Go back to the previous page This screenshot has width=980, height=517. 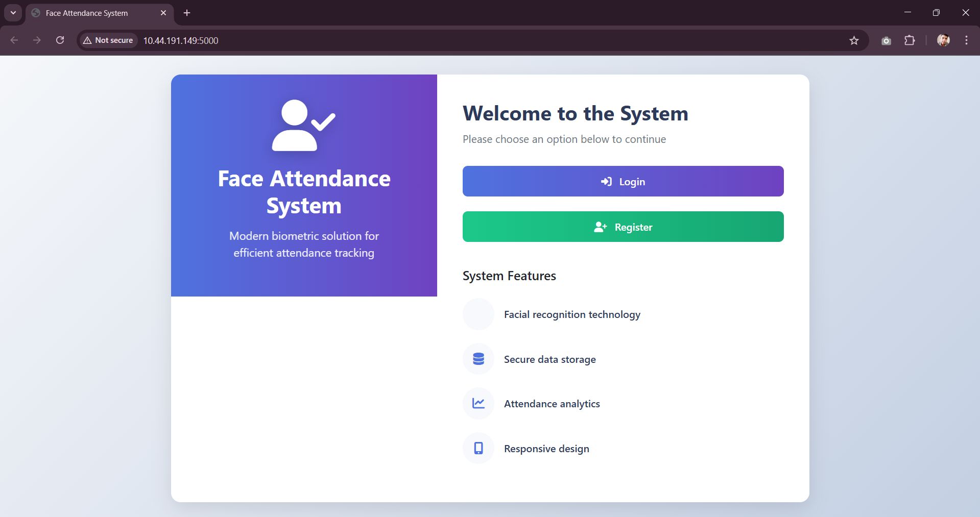point(14,40)
